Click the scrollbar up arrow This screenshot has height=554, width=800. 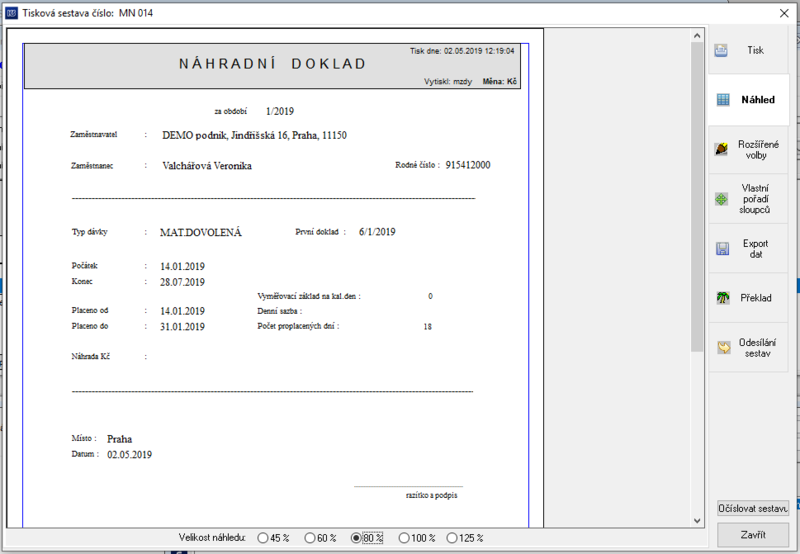click(697, 36)
